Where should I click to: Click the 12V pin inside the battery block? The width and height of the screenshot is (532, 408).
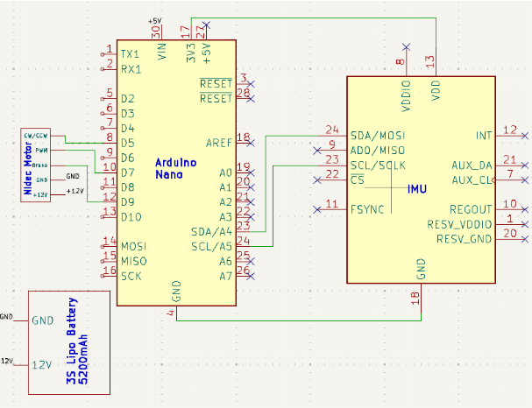42,365
